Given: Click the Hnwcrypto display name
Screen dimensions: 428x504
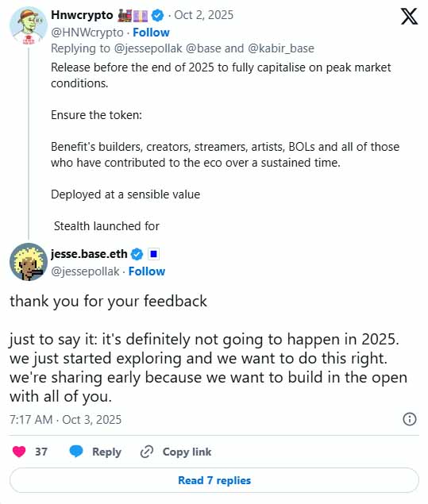Looking at the screenshot, I should pos(82,15).
